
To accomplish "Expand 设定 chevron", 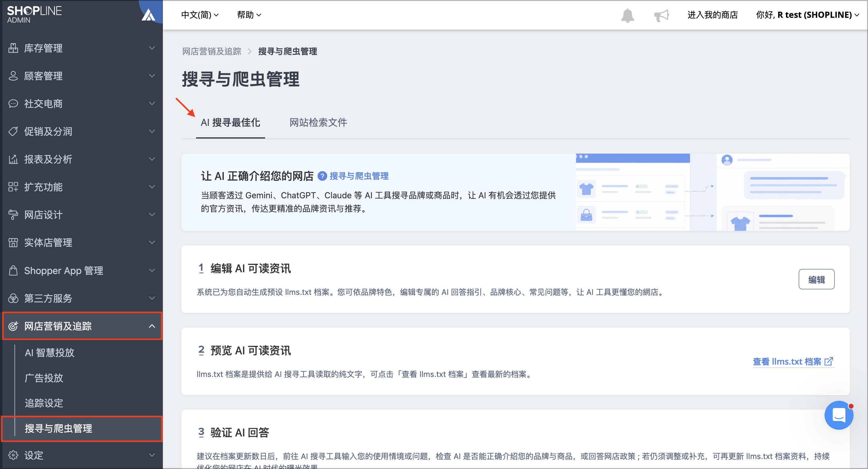I will pyautogui.click(x=152, y=455).
